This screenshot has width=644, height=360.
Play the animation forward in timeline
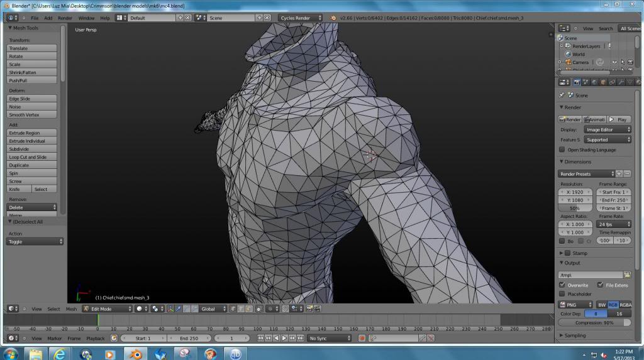284,338
